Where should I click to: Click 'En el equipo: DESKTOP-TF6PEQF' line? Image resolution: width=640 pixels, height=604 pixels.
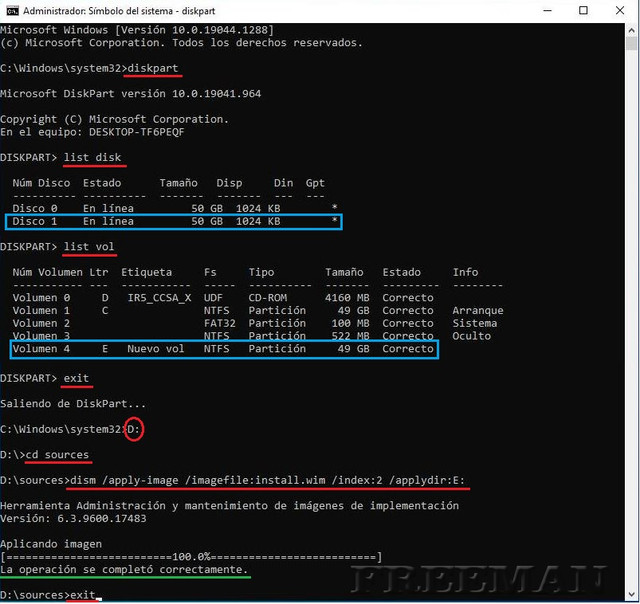(92, 132)
